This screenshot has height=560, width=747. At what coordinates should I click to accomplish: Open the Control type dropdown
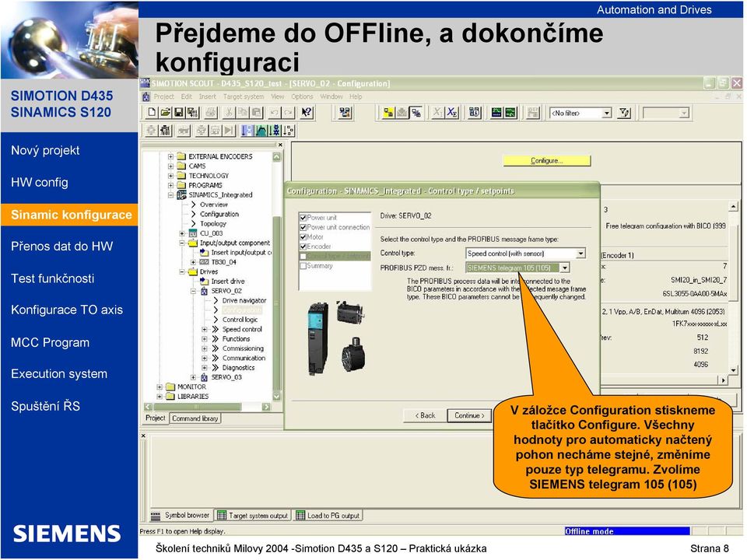coord(580,254)
